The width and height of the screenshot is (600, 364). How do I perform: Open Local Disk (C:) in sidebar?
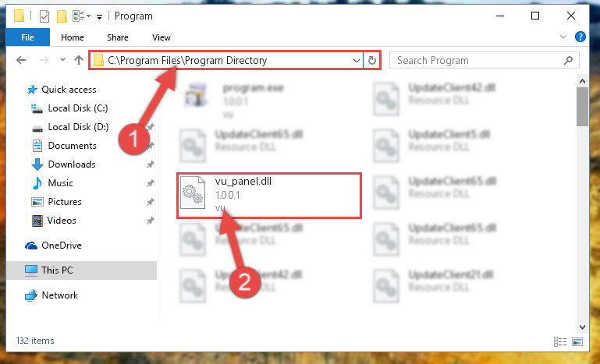pyautogui.click(x=78, y=108)
